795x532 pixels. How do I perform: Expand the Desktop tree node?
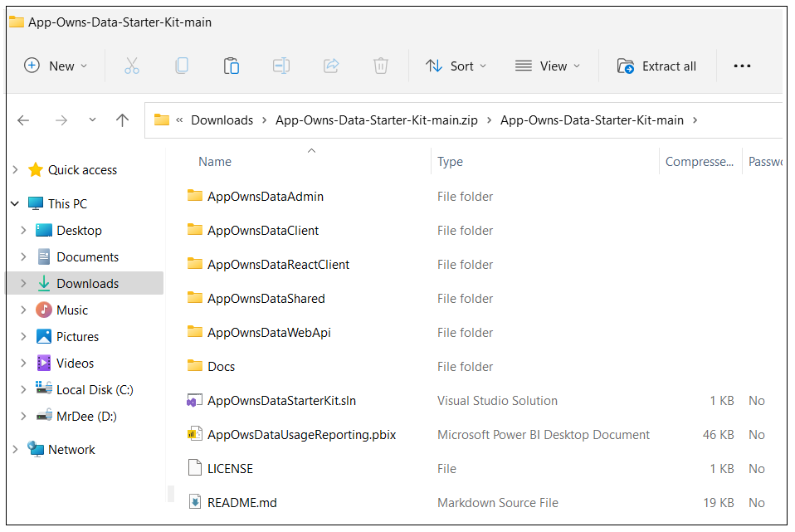[x=23, y=230]
